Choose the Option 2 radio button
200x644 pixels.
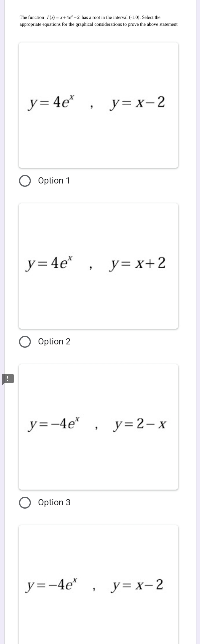pos(25,342)
